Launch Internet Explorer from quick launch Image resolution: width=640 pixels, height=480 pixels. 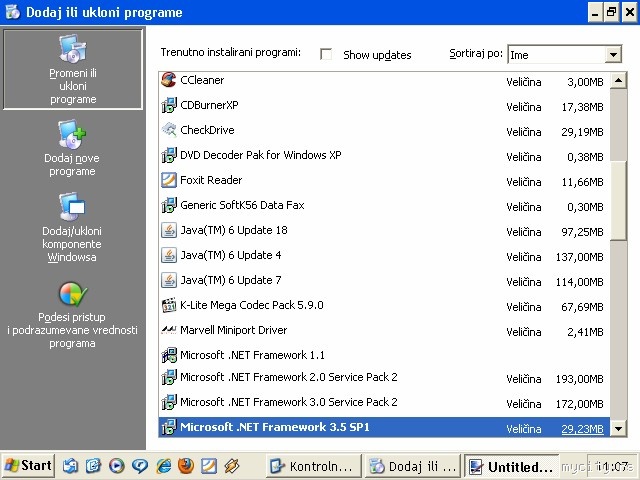click(x=164, y=466)
